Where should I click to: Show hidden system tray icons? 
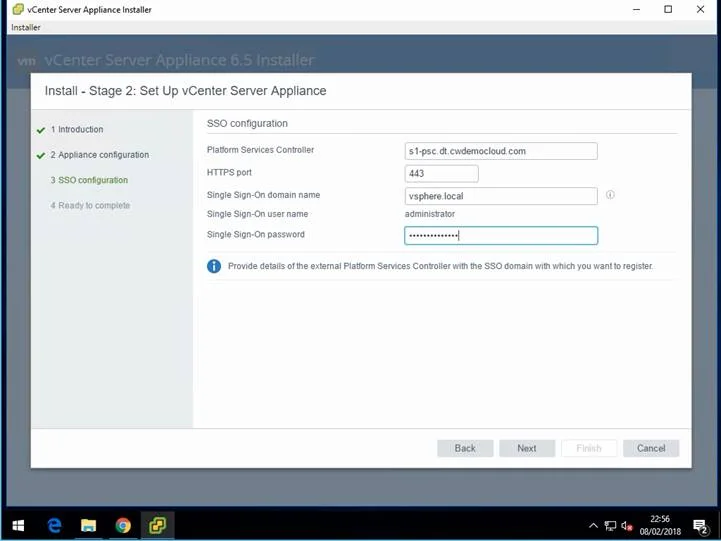pos(593,525)
